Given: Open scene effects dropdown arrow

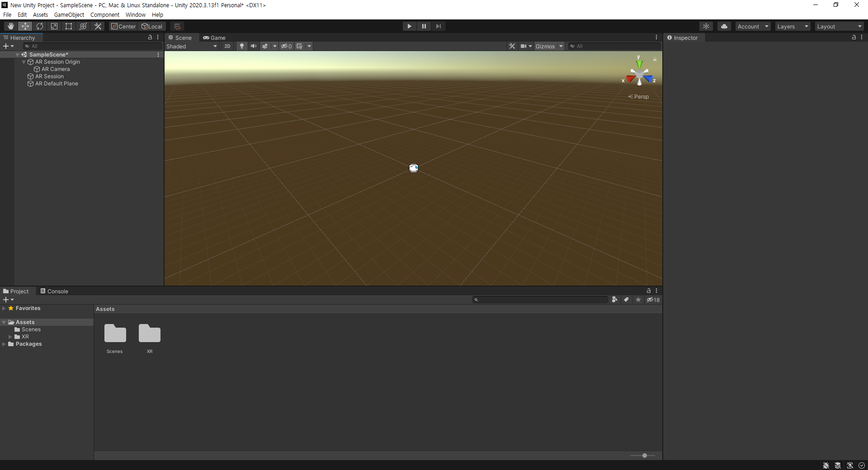Looking at the screenshot, I should pyautogui.click(x=275, y=46).
